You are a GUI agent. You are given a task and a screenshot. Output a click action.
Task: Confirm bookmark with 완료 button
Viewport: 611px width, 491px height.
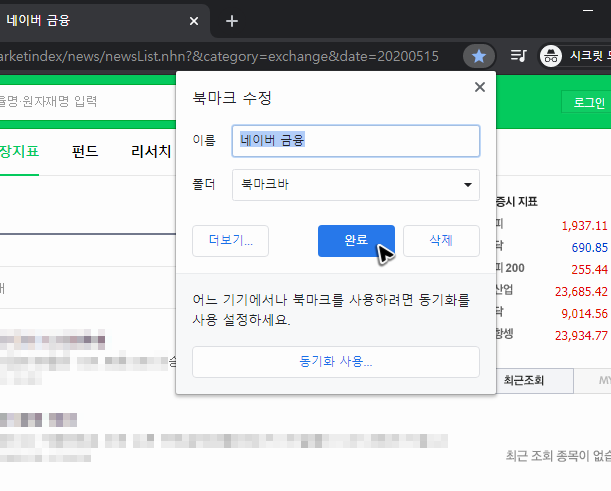pos(356,240)
